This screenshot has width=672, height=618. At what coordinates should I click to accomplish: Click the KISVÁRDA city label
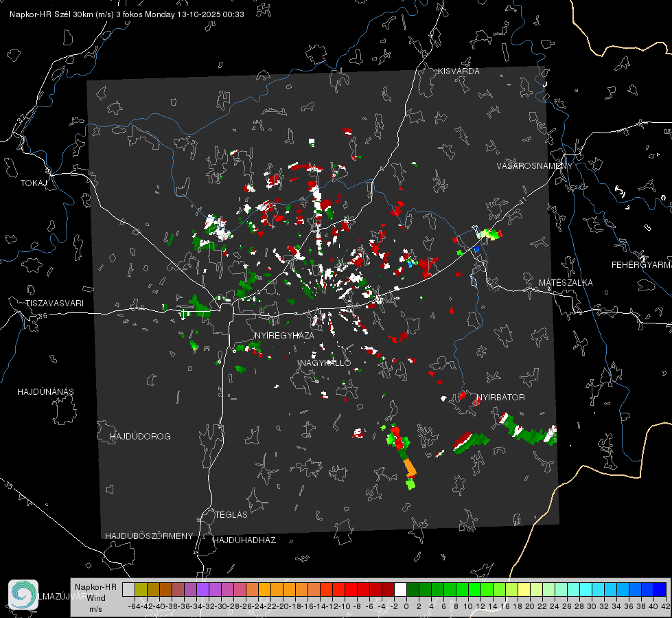[459, 71]
